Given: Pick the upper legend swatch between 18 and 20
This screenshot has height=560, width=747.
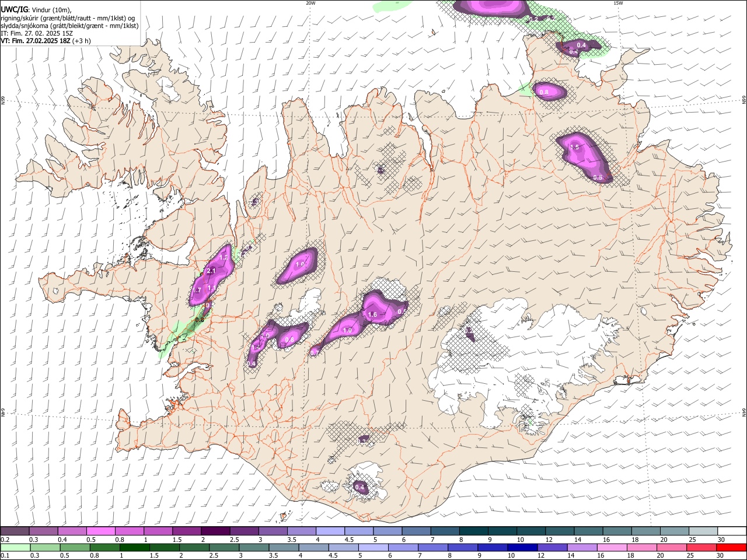Looking at the screenshot, I should pos(645,531).
